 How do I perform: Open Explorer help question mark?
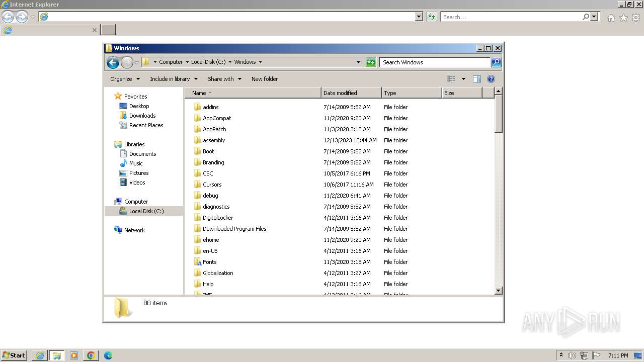click(x=491, y=79)
